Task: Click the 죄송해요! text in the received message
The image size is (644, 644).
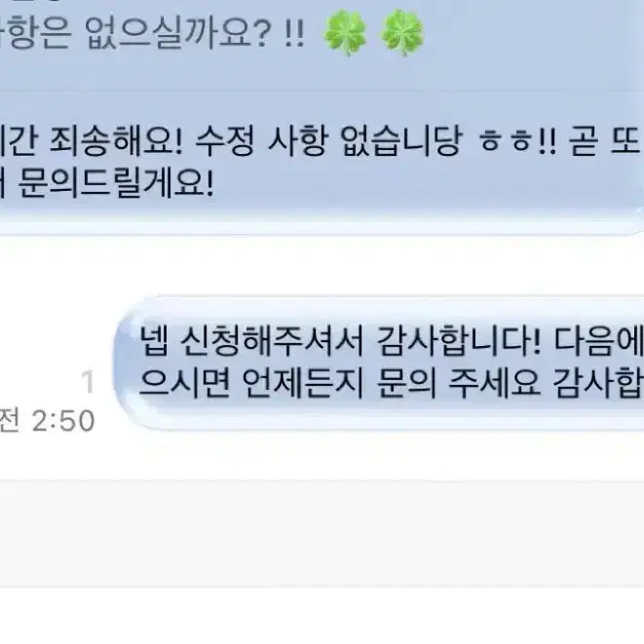Action: pyautogui.click(x=116, y=141)
